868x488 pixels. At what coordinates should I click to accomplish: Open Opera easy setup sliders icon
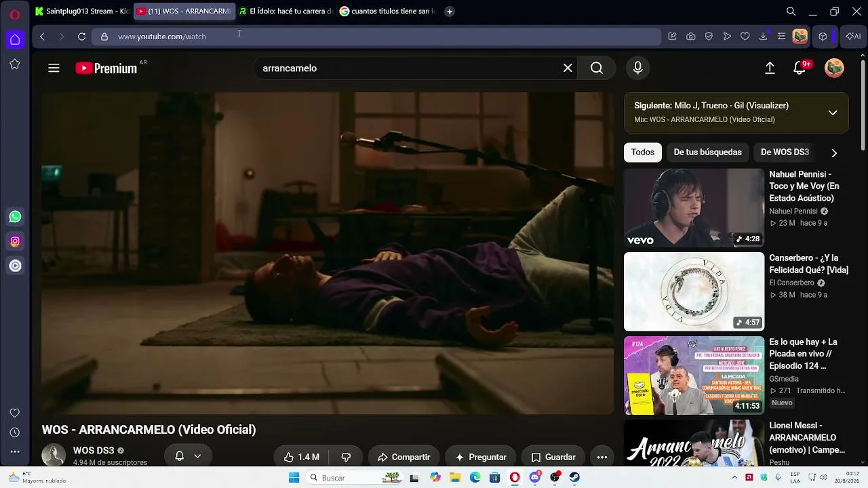(x=782, y=37)
